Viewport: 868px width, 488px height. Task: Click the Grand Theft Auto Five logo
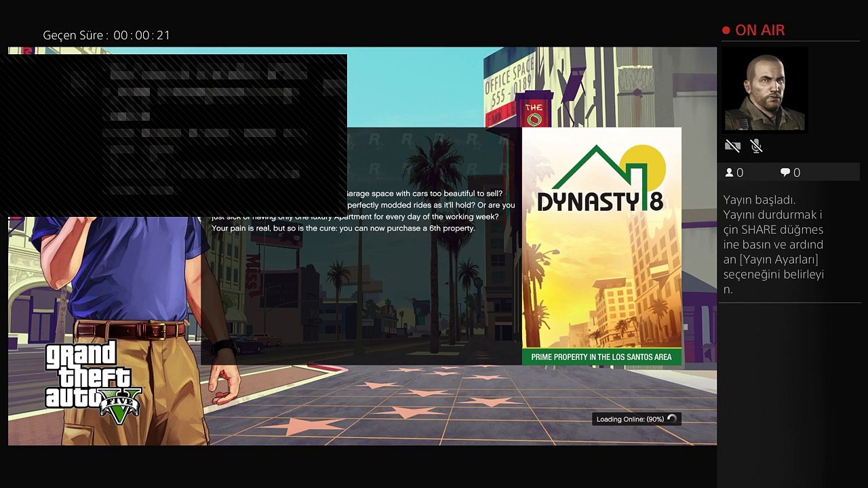coord(93,382)
